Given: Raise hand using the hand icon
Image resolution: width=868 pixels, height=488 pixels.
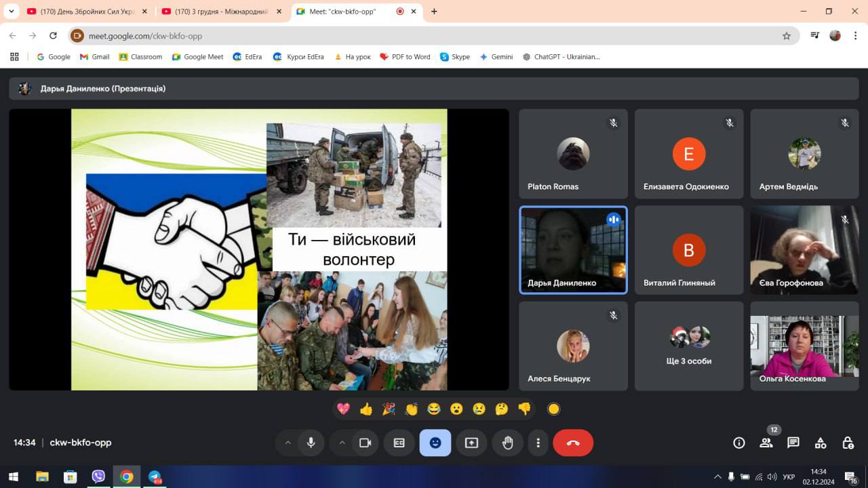Looking at the screenshot, I should pos(507,443).
